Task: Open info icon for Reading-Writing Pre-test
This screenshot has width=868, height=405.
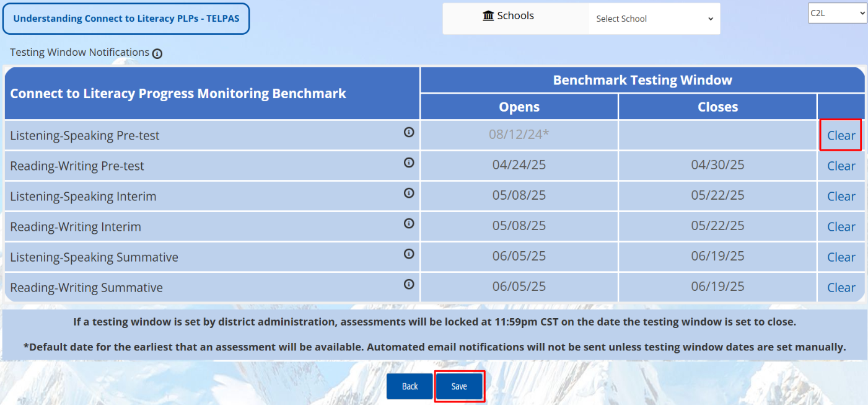Action: [409, 162]
